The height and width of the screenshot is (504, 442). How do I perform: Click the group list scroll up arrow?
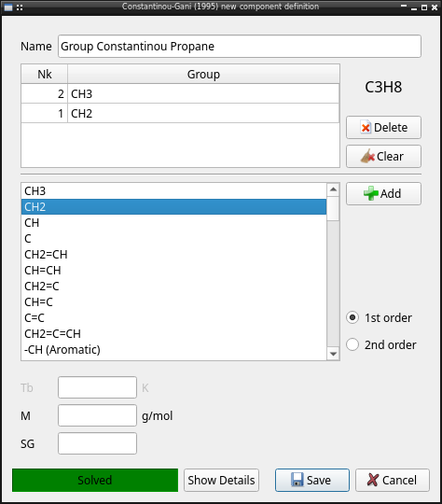pyautogui.click(x=333, y=189)
